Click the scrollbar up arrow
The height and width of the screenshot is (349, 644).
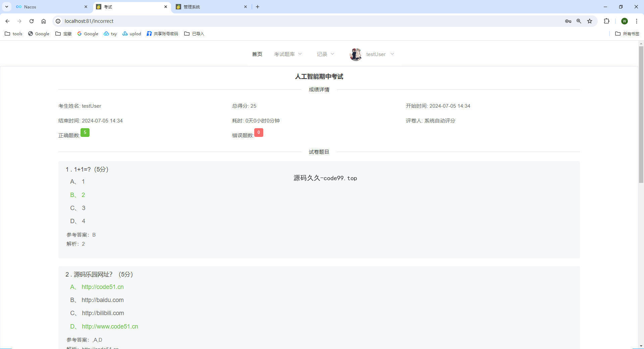[x=641, y=43]
